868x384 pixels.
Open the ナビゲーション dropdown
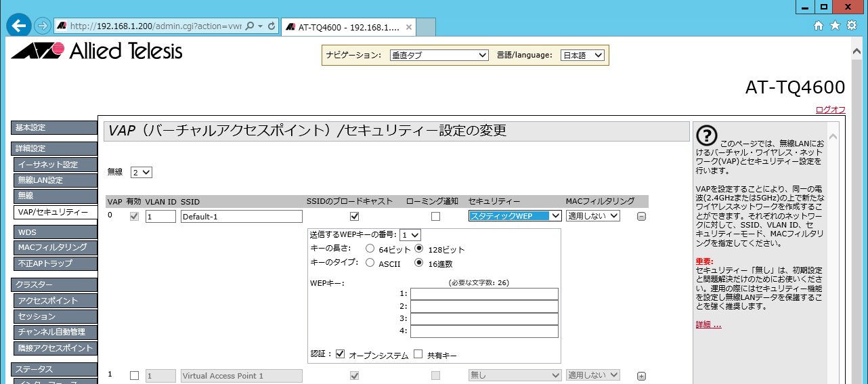point(439,55)
